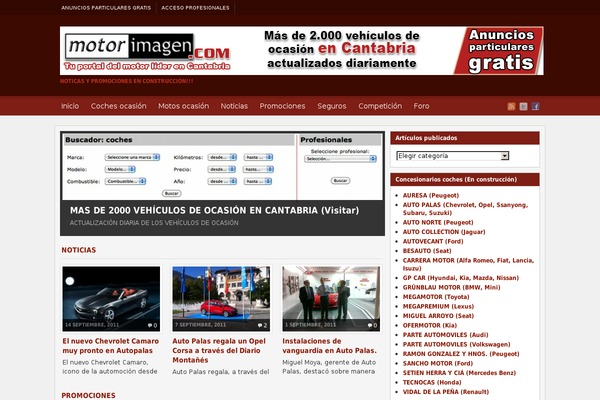Screen dimensions: 600x400
Task: Open the red Opel Corsa news thumbnail
Action: pos(221,299)
